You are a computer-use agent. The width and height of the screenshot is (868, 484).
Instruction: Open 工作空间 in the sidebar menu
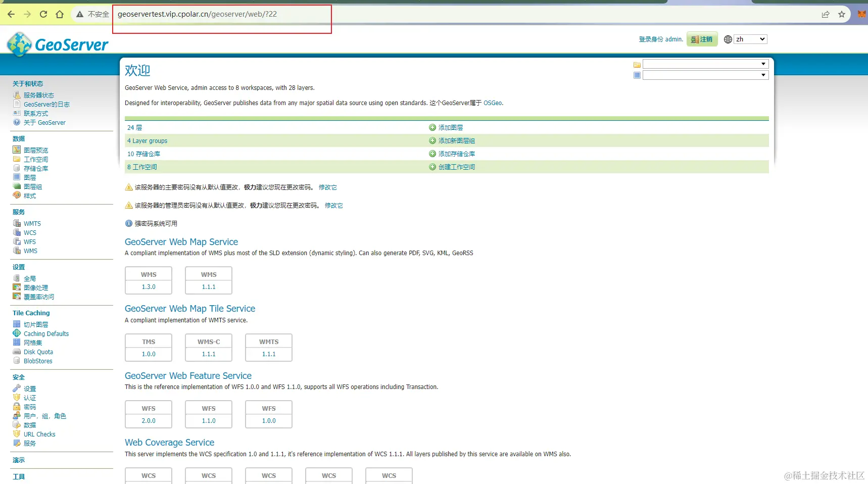[36, 160]
